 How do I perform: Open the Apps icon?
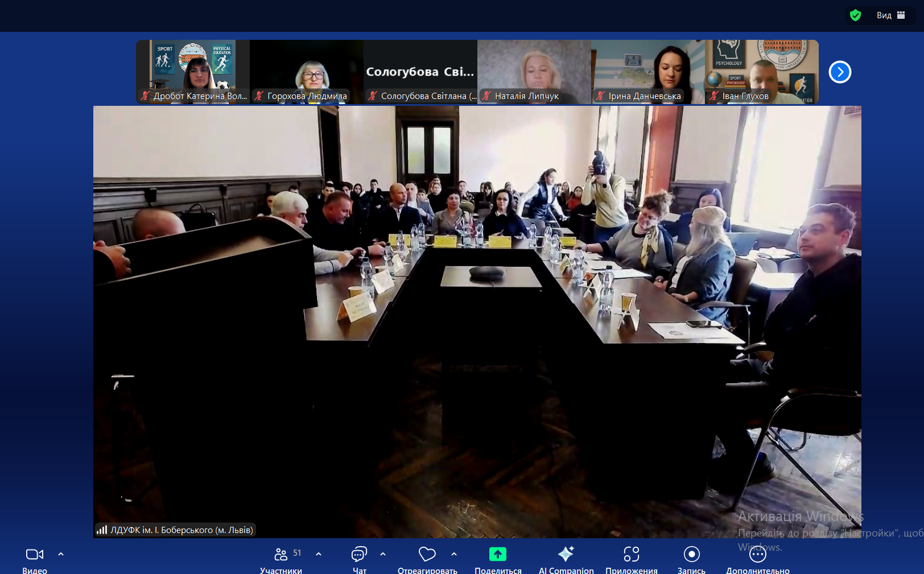(631, 554)
